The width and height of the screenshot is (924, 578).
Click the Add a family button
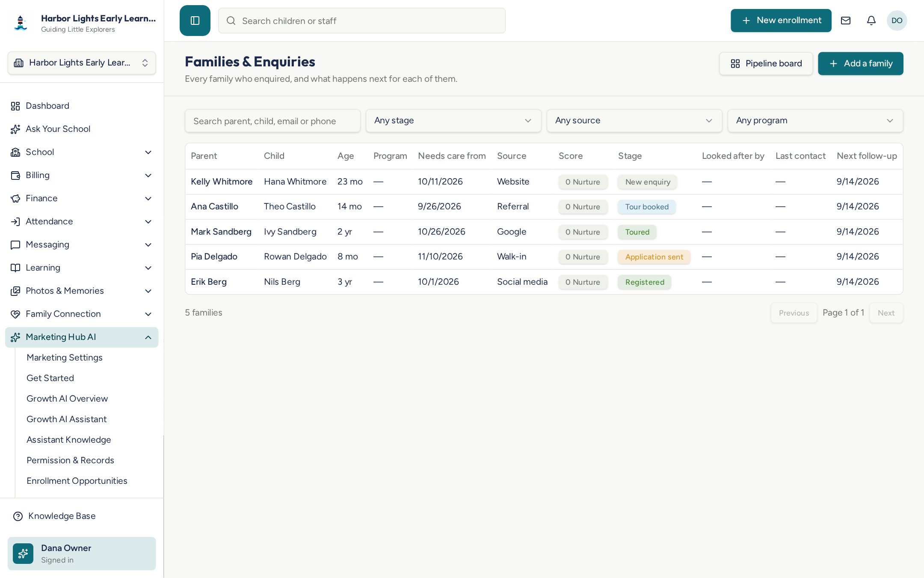(861, 63)
